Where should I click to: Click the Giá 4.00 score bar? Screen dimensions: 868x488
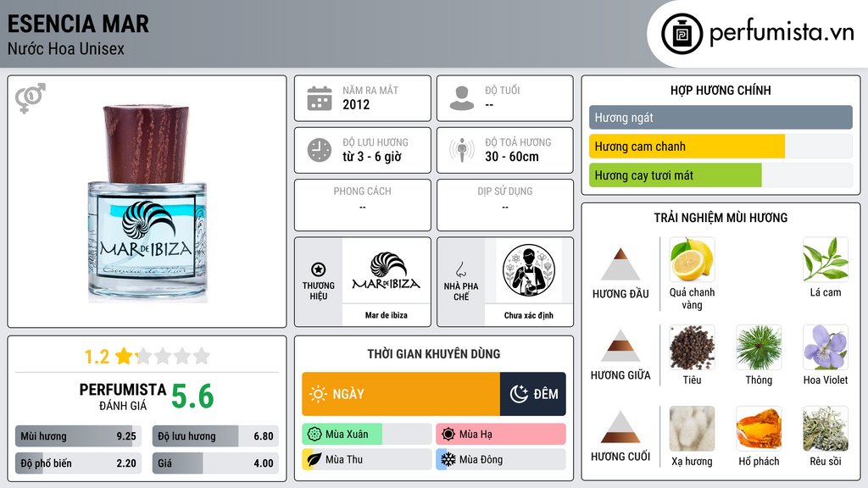215,463
